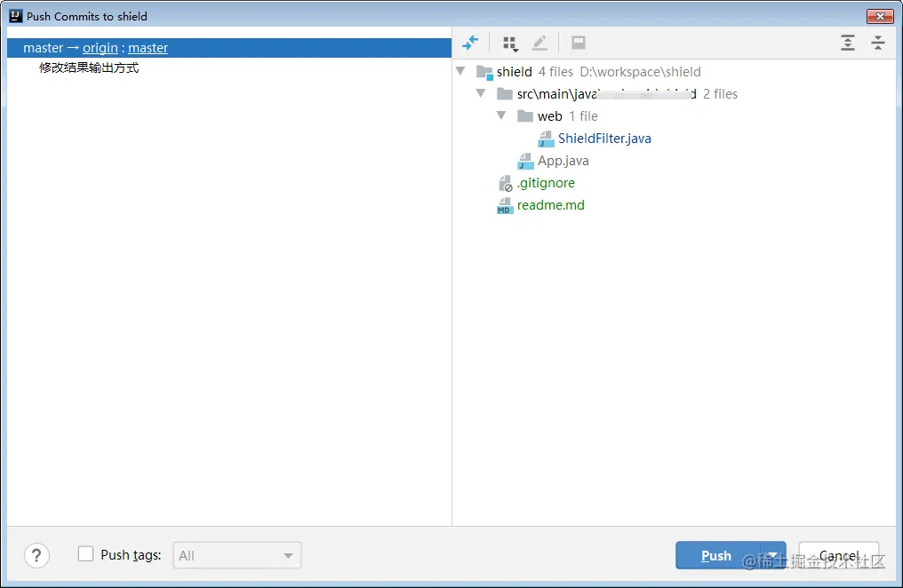
Task: Open the Group By toolbar menu
Action: coord(510,44)
